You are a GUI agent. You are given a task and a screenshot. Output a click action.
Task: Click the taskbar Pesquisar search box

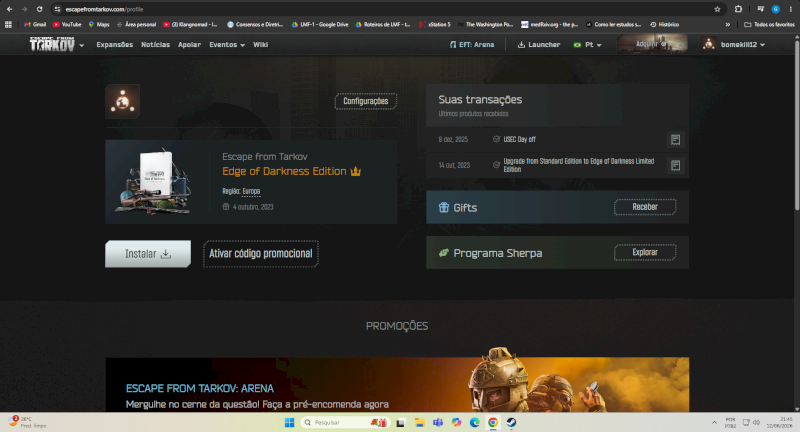[x=344, y=422]
